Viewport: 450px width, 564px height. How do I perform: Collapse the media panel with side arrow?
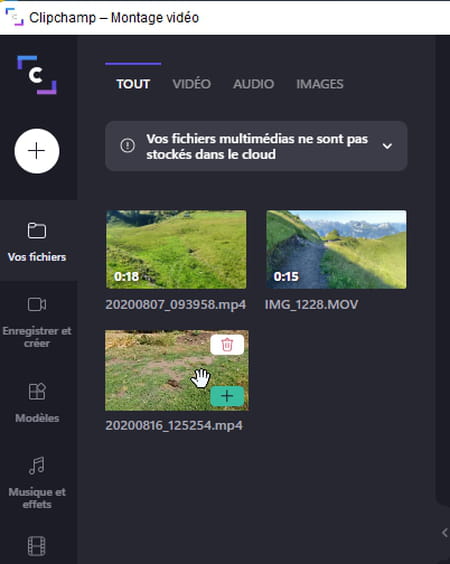pos(445,532)
